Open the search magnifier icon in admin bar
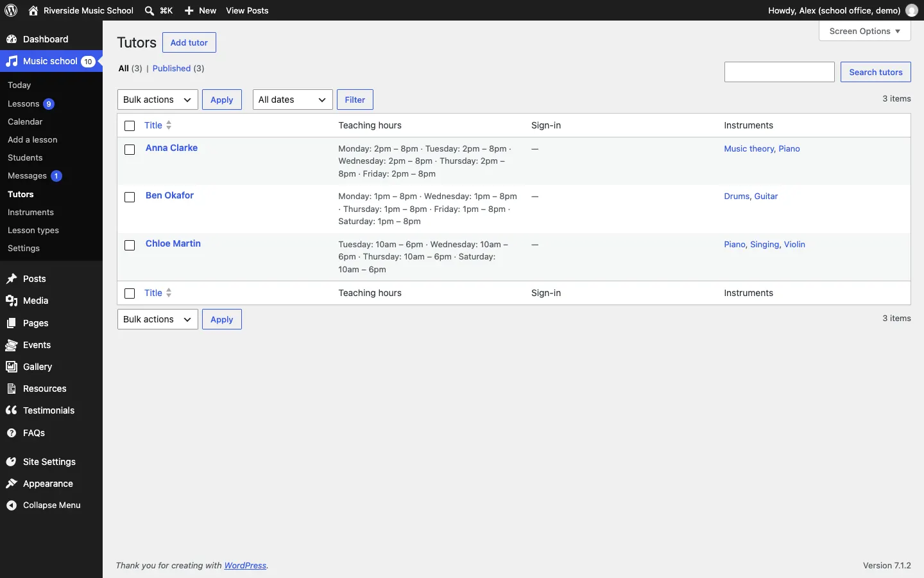This screenshot has height=578, width=924. pyautogui.click(x=150, y=10)
